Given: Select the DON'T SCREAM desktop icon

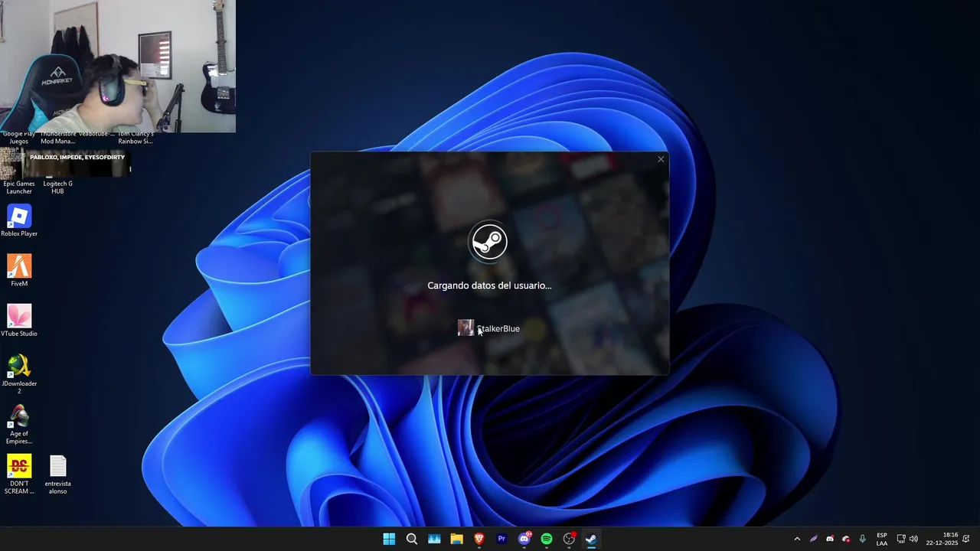Looking at the screenshot, I should (x=19, y=474).
